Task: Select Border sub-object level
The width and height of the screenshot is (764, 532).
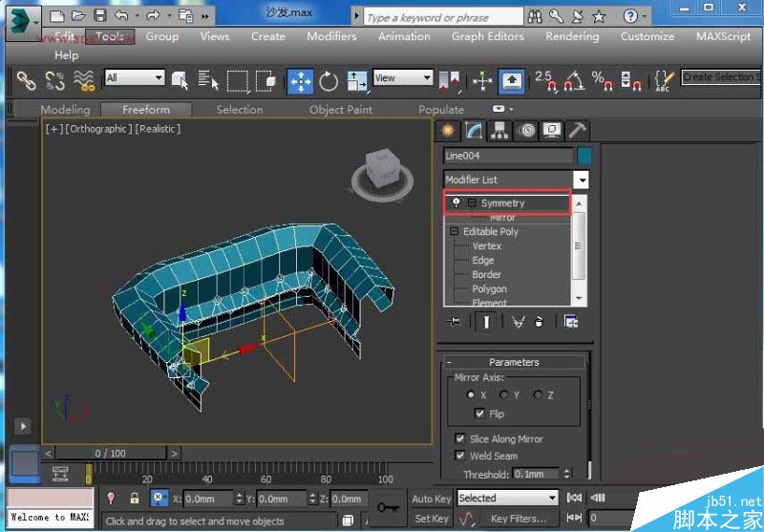Action: [x=486, y=274]
